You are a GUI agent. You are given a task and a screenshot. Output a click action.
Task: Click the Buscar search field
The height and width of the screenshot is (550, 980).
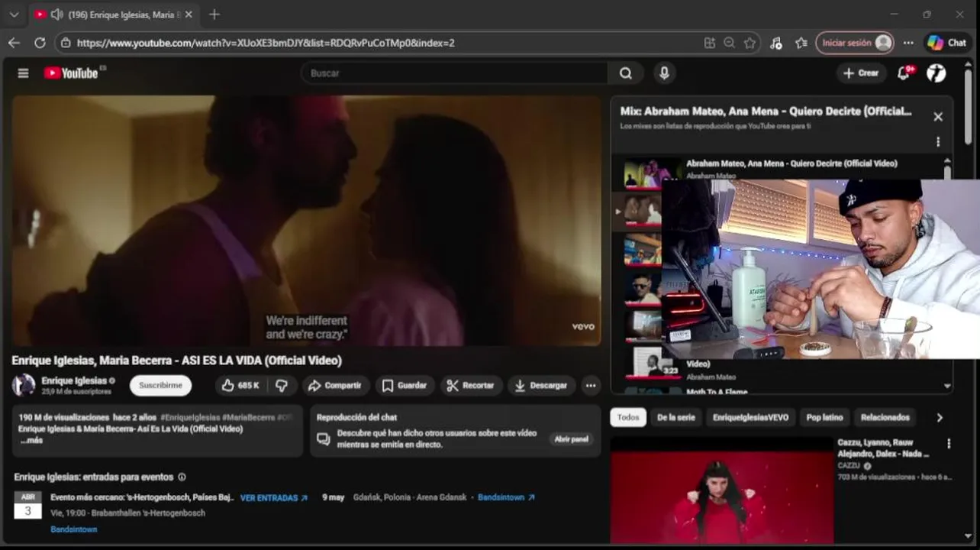tap(454, 73)
